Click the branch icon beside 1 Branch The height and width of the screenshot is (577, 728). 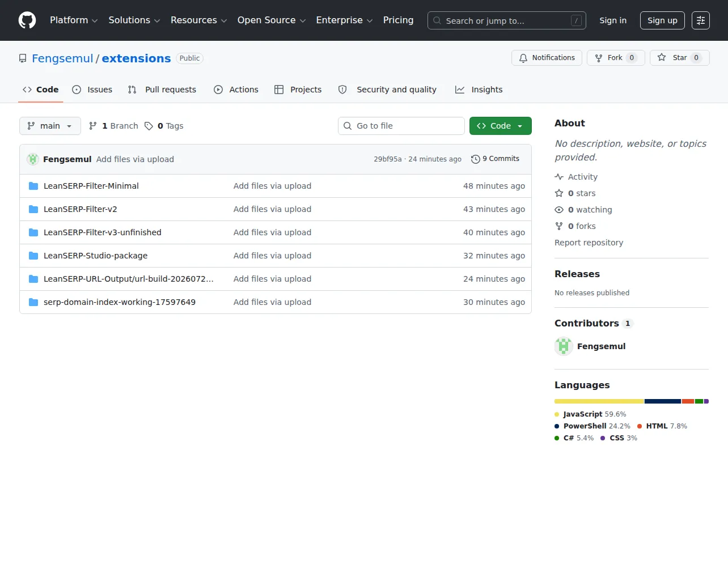coord(93,126)
